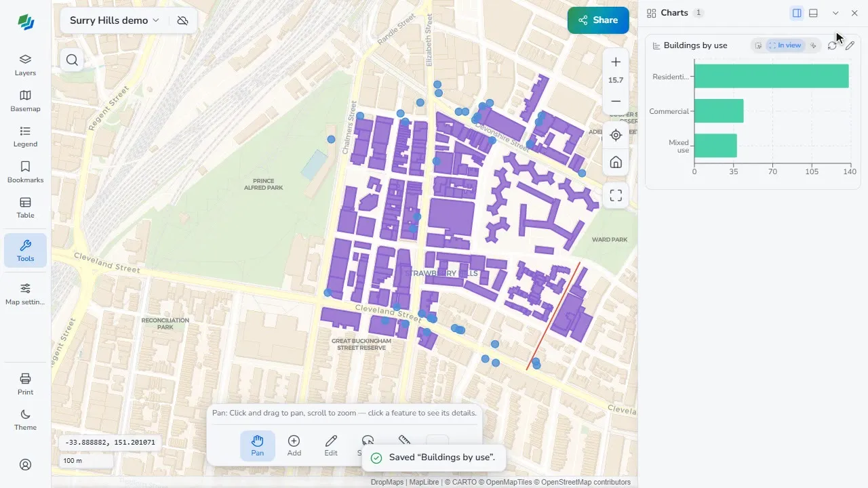The width and height of the screenshot is (868, 488).
Task: Click the Buildings by use chart title
Action: pyautogui.click(x=695, y=45)
